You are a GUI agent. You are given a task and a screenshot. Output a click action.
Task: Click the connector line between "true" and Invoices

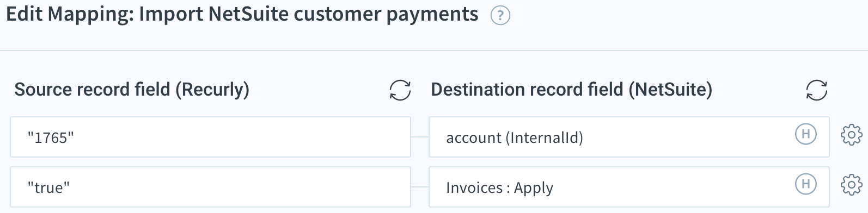420,187
